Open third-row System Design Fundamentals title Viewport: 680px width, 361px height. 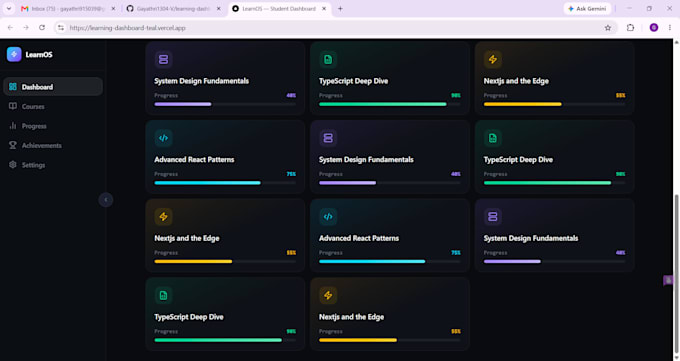coord(531,238)
